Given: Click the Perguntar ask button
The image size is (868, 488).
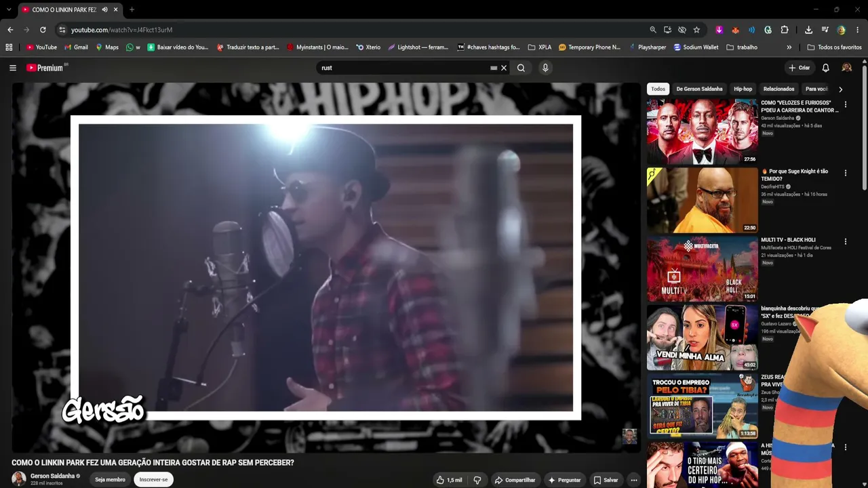Looking at the screenshot, I should tap(565, 480).
